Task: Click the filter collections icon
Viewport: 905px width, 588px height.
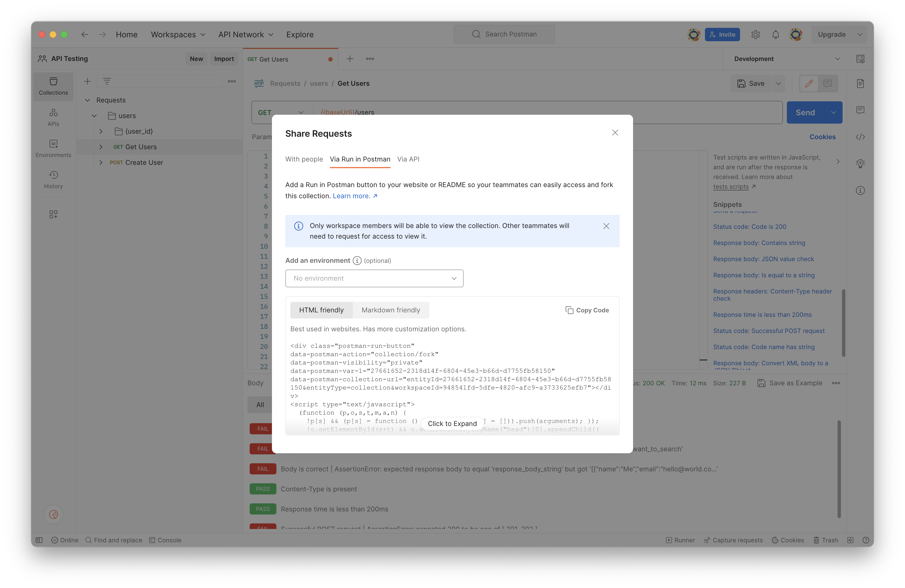Action: pyautogui.click(x=107, y=81)
